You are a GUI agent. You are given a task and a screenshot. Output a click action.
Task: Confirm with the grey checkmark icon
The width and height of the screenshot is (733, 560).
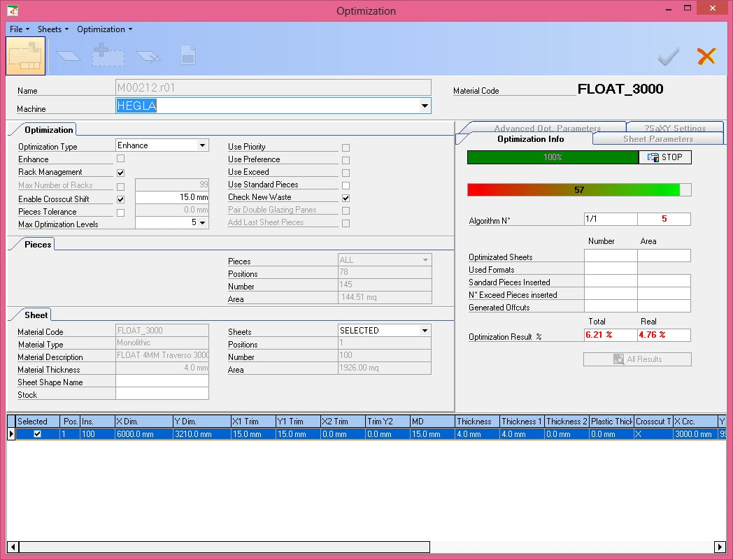[669, 57]
